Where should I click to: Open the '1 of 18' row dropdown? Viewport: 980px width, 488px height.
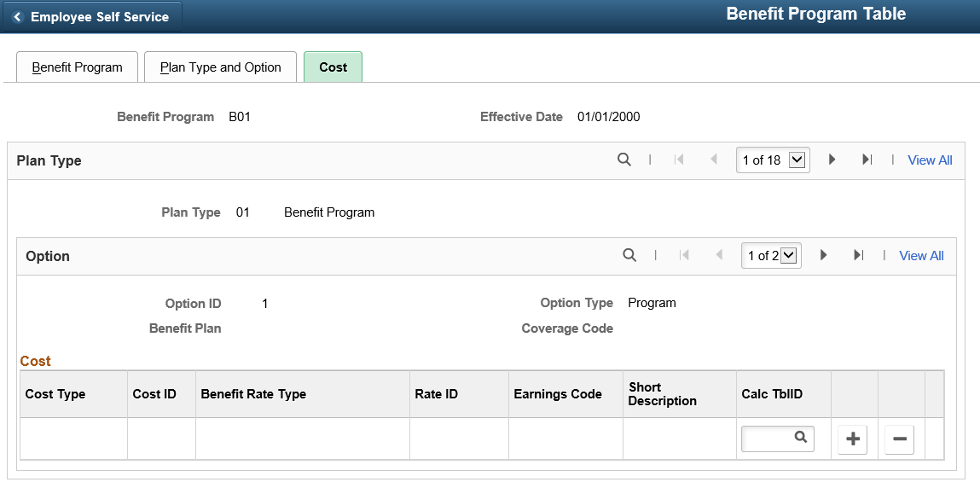(x=773, y=160)
